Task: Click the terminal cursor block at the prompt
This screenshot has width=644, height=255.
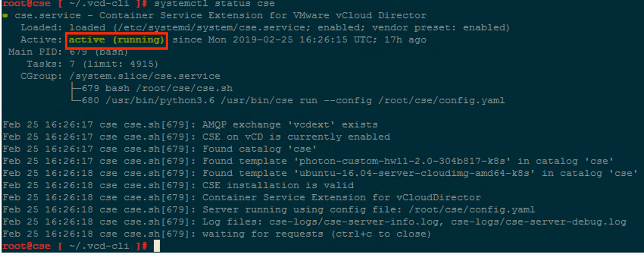Action: point(157,246)
